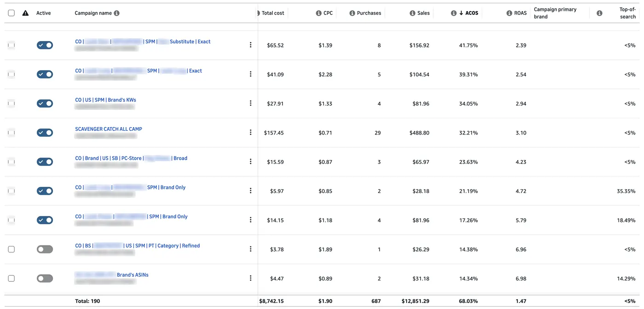The height and width of the screenshot is (309, 644).
Task: Sort by Campaign primary brand header
Action: point(555,13)
